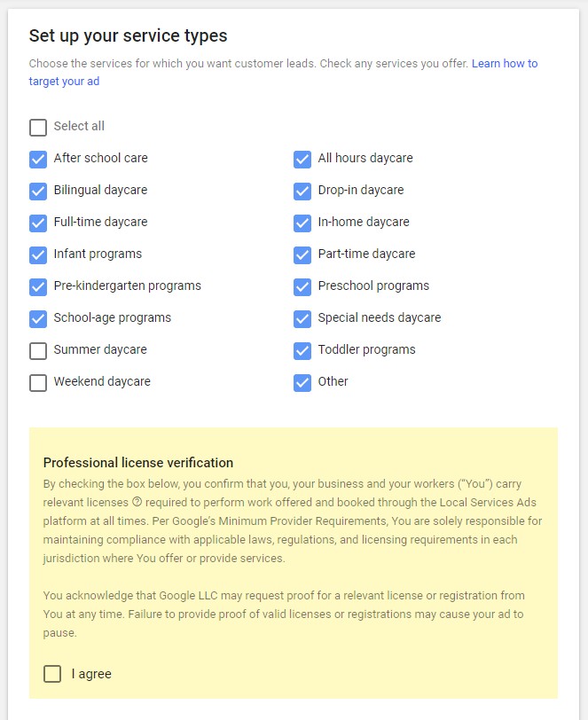Toggle In-home daycare checkbox
The height and width of the screenshot is (720, 588).
(x=302, y=223)
